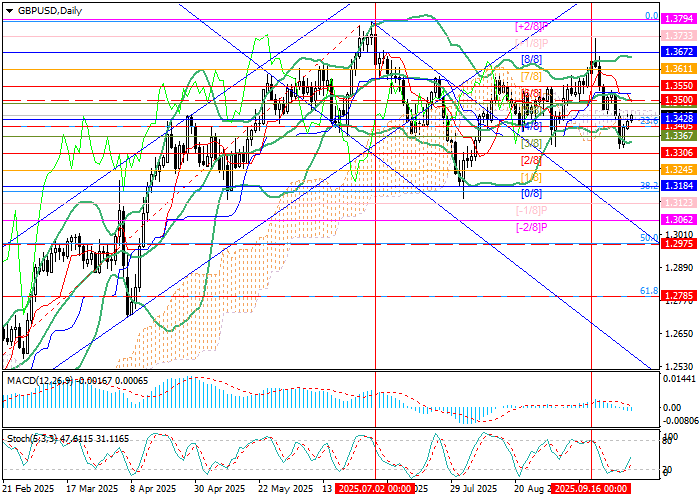This screenshot has height=500, width=700.
Task: Select the 2025.07.02 date marker
Action: pos(374,491)
